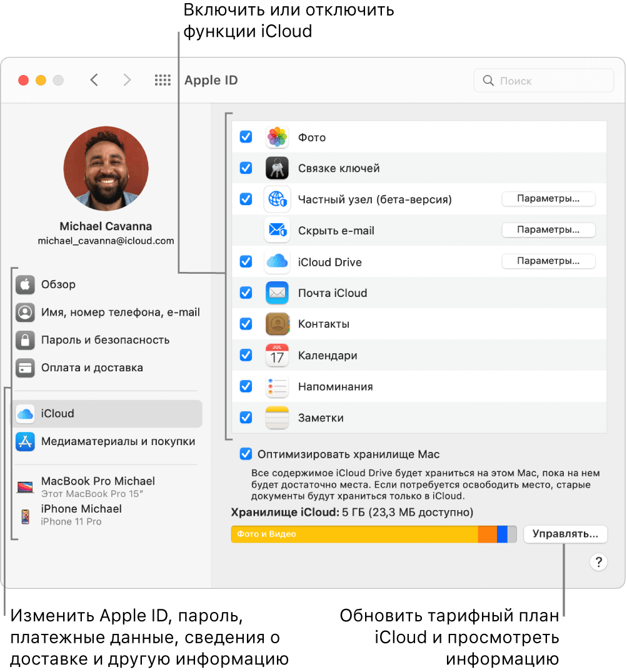The width and height of the screenshot is (627, 672).
Task: Open Параметры for iCloud Drive
Action: pyautogui.click(x=548, y=261)
